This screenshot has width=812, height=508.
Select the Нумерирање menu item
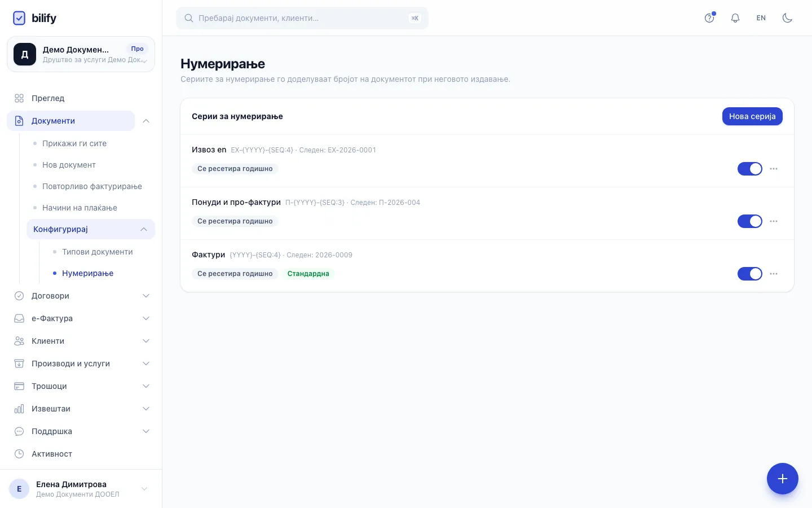point(87,273)
